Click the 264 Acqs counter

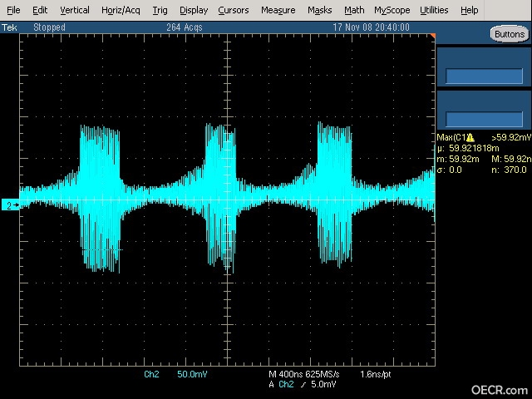185,27
